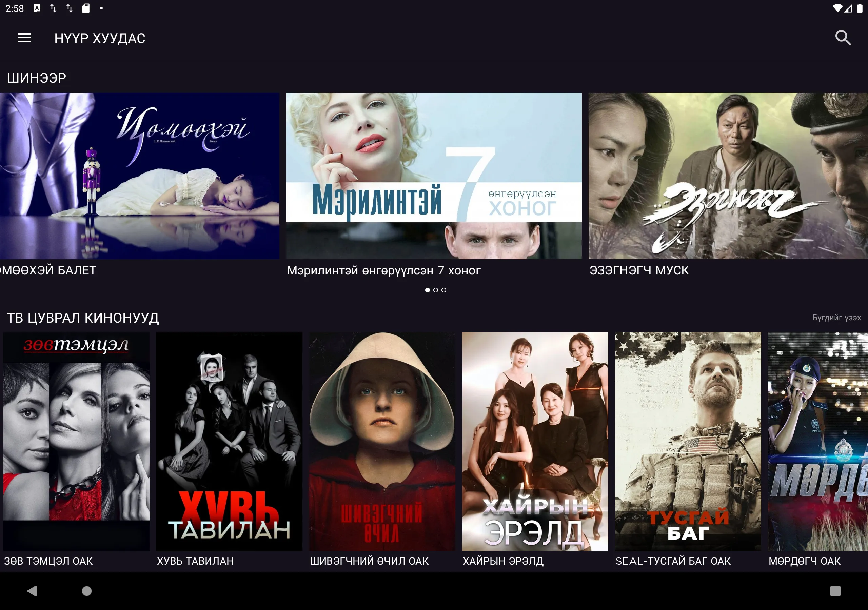Tap the Android home circle button
This screenshot has height=610, width=868.
click(x=87, y=591)
